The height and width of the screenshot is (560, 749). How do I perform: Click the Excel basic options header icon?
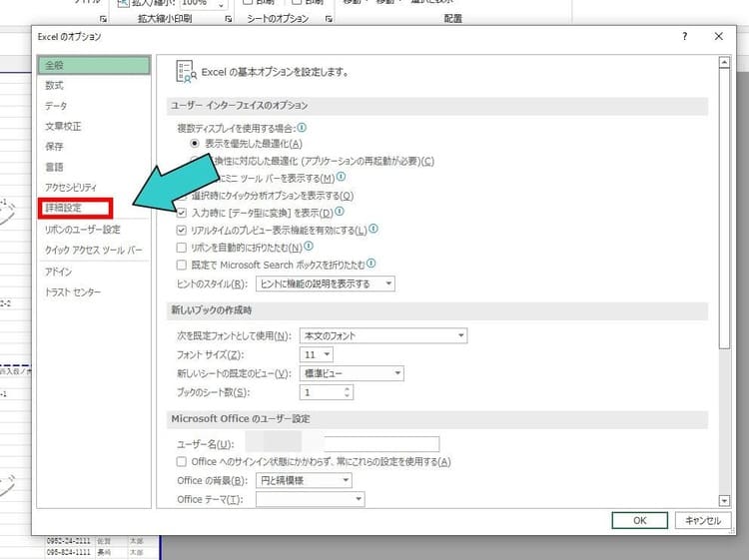[x=186, y=72]
